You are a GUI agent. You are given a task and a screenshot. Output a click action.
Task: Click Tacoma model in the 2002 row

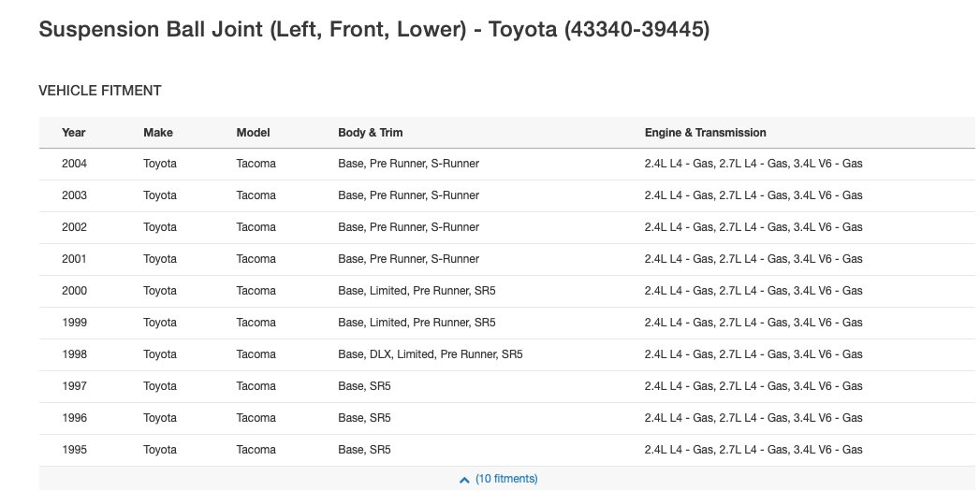pos(256,227)
